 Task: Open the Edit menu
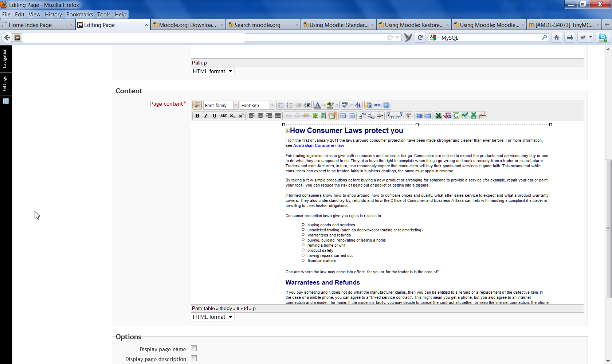point(20,15)
